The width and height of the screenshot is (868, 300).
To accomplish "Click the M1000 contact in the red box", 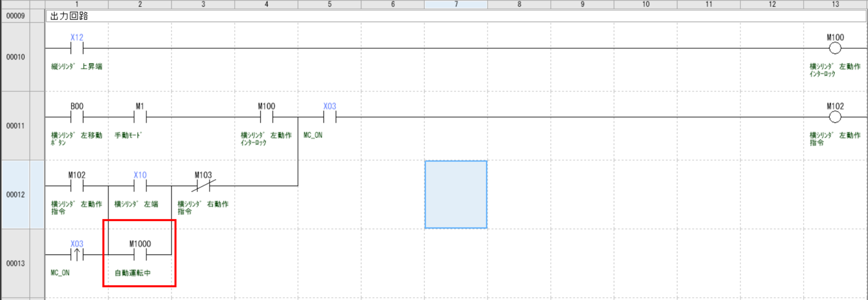I will pos(140,255).
